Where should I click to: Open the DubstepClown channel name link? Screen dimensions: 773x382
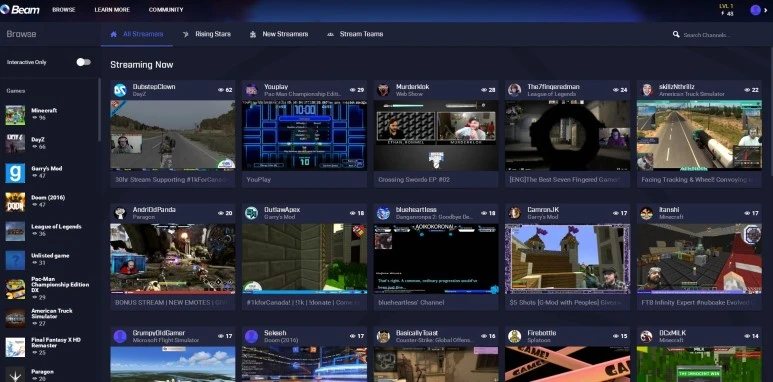(x=154, y=87)
